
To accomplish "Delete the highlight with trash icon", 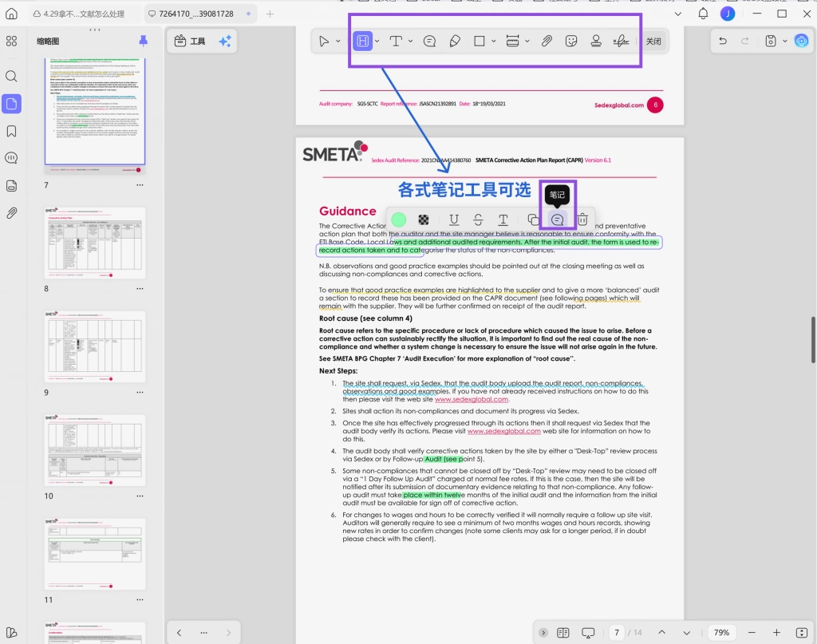I will [x=582, y=220].
